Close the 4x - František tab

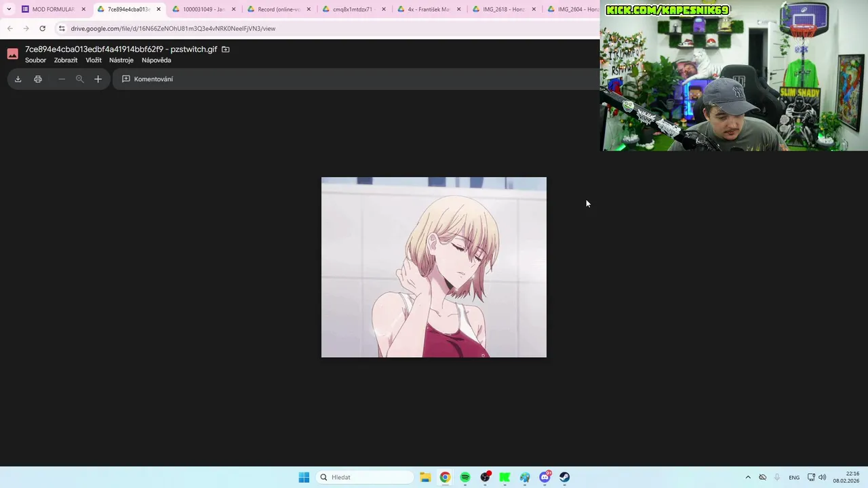pyautogui.click(x=459, y=9)
